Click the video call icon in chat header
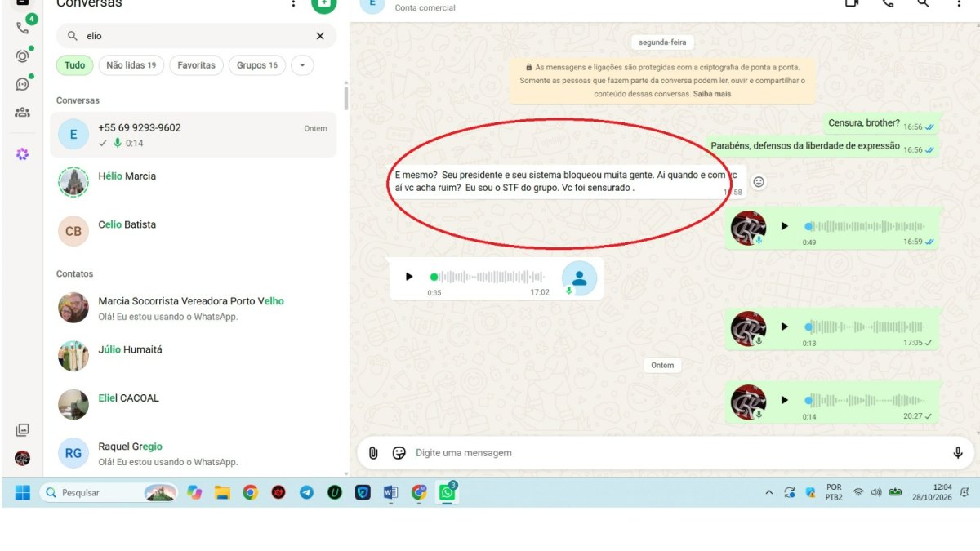 852,3
